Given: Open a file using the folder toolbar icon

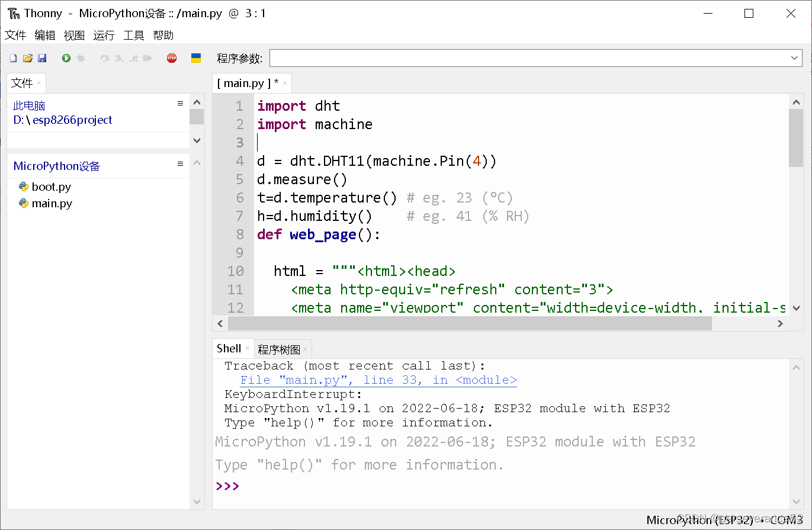Looking at the screenshot, I should (x=27, y=57).
